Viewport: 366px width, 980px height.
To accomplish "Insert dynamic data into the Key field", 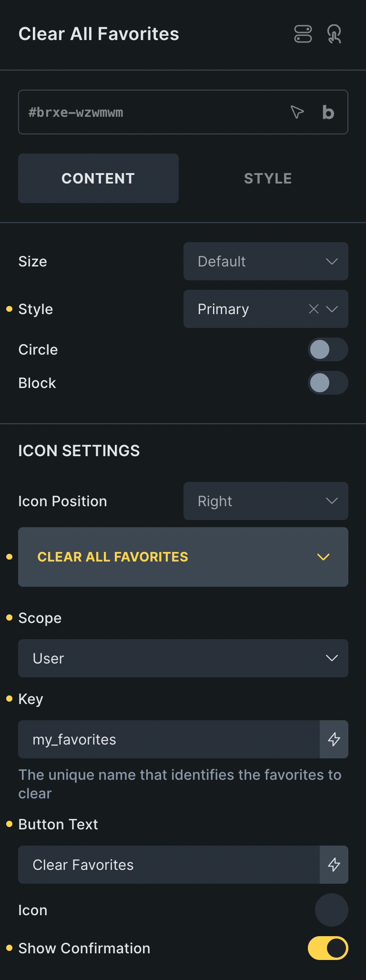I will (x=334, y=739).
